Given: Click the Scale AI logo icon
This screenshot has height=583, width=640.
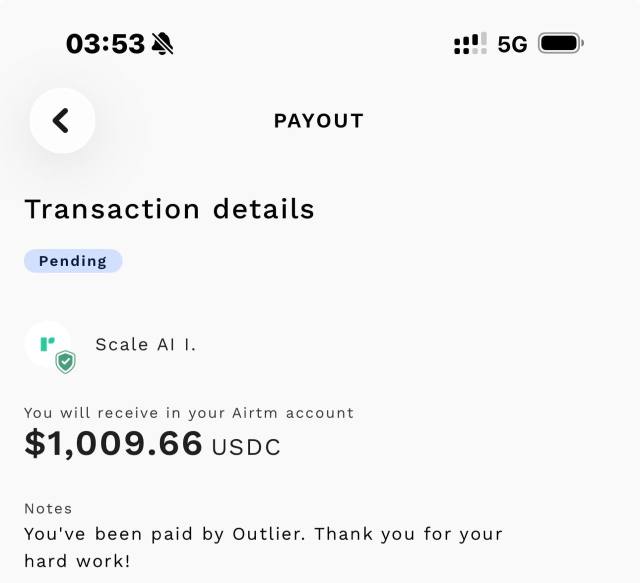Looking at the screenshot, I should click(47, 343).
